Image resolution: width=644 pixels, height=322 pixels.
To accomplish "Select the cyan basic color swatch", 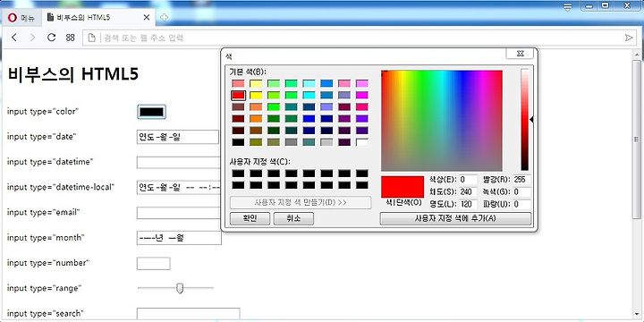I will [x=309, y=96].
